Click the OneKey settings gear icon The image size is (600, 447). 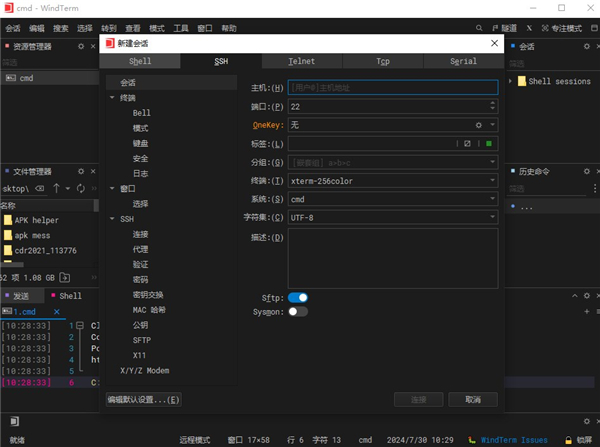point(479,125)
